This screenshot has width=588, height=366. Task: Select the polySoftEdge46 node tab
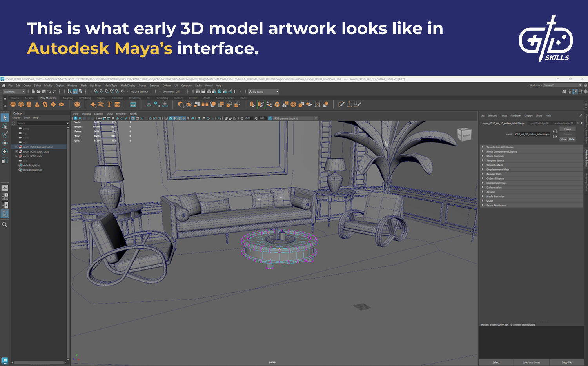point(540,123)
